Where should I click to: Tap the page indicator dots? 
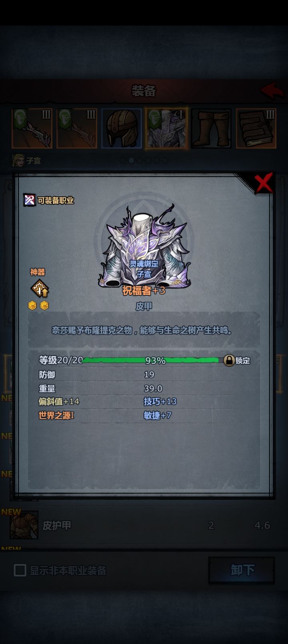pyautogui.click(x=144, y=160)
